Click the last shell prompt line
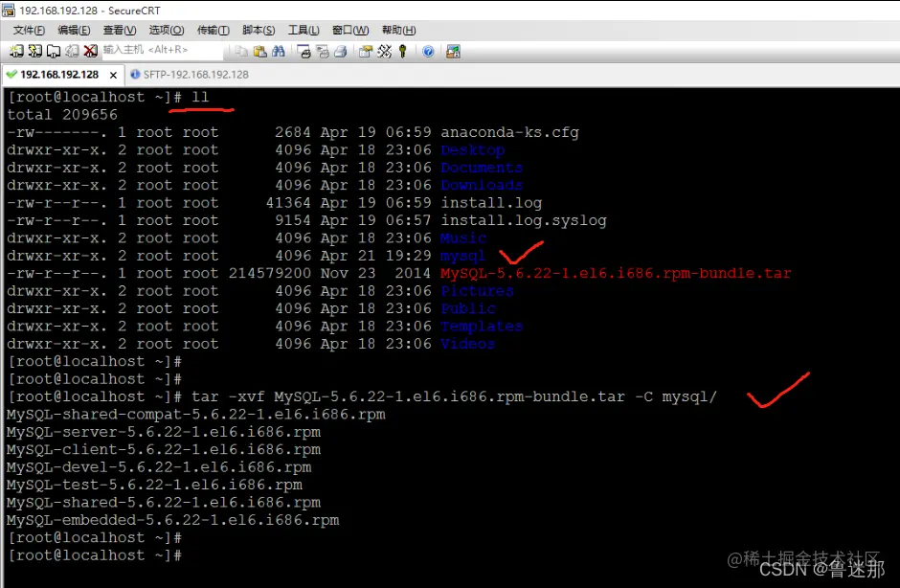The image size is (900, 588). click(95, 555)
